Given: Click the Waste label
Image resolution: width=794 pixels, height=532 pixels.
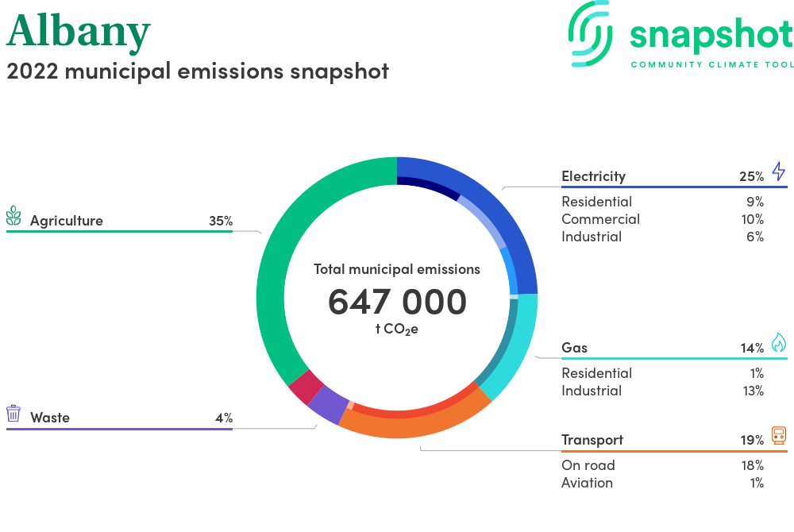Looking at the screenshot, I should click(x=49, y=418).
